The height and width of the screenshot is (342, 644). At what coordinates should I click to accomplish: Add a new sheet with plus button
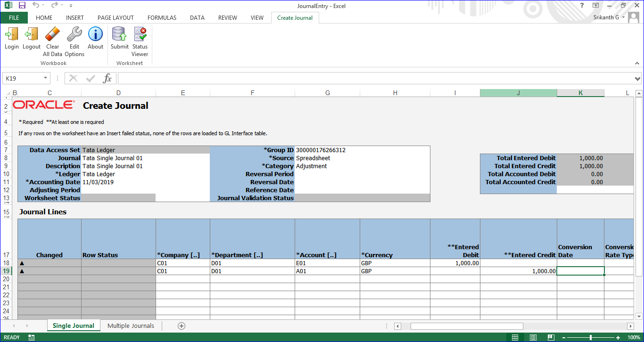pos(182,326)
